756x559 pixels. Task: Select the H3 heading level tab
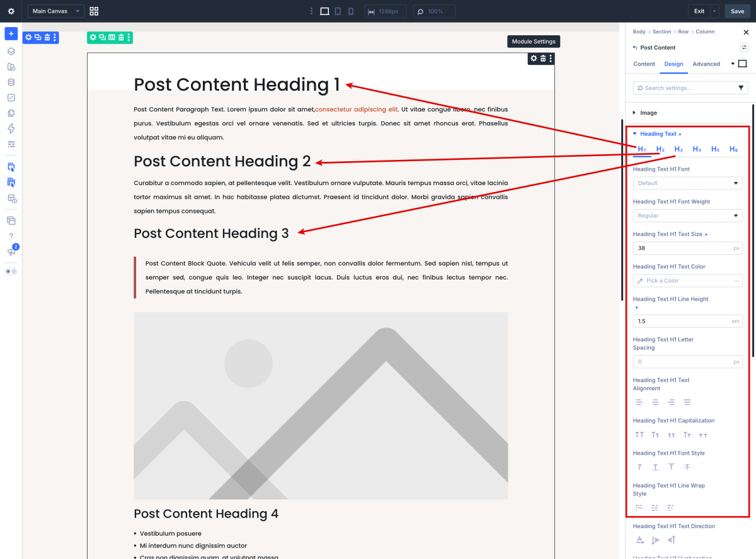tap(679, 149)
